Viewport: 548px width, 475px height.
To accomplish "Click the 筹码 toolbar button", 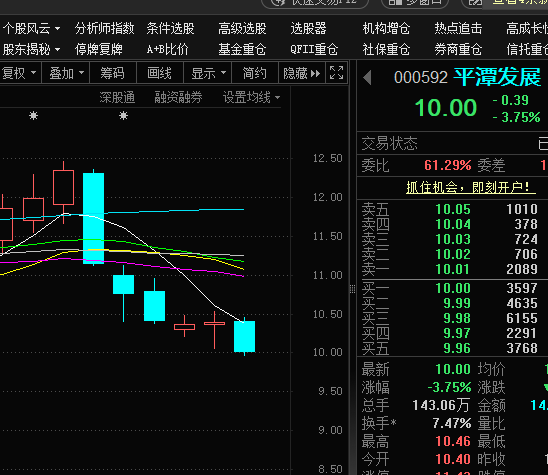I will click(113, 73).
